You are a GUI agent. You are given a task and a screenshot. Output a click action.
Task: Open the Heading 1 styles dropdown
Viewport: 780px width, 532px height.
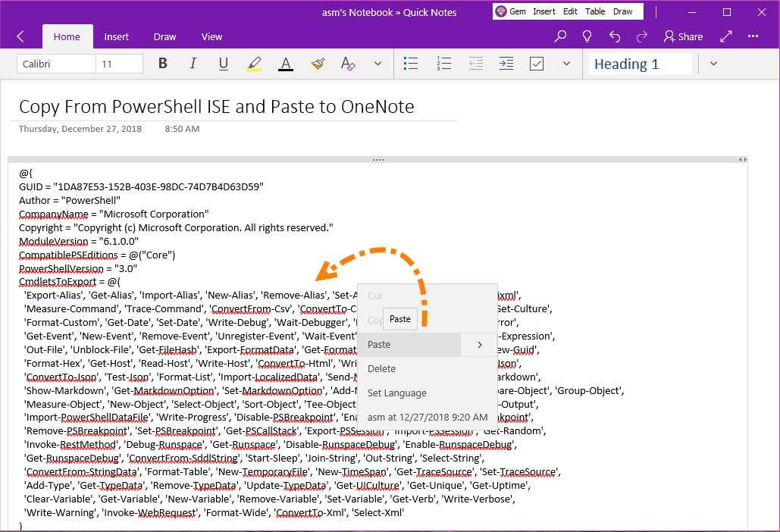(x=713, y=63)
